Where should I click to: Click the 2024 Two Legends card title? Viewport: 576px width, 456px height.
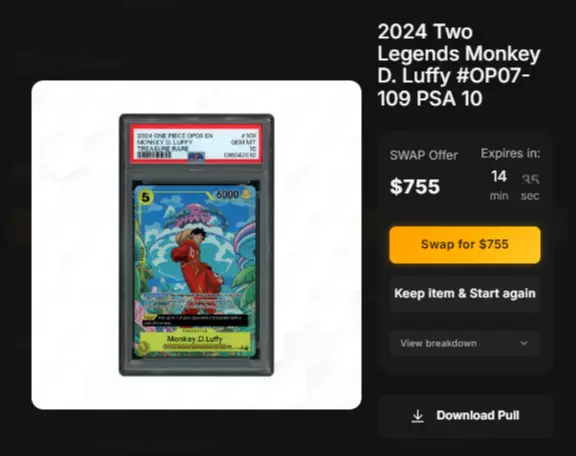coord(458,65)
